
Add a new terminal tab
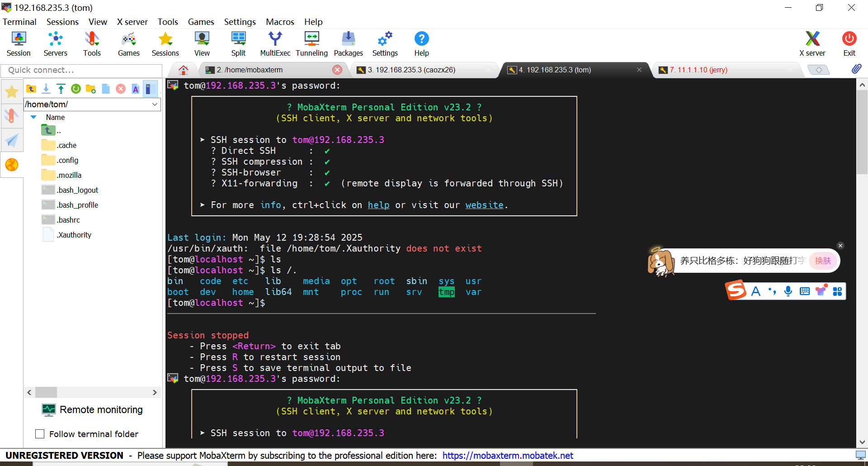coord(819,70)
